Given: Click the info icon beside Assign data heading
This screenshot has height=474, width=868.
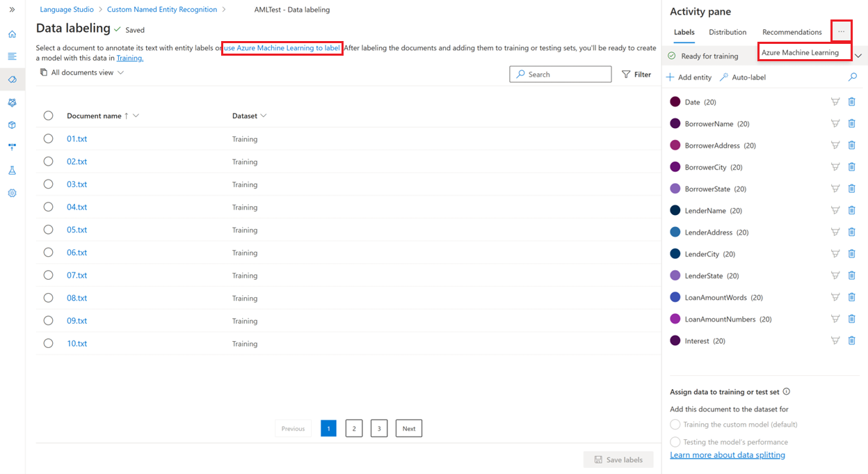Looking at the screenshot, I should pyautogui.click(x=787, y=392).
